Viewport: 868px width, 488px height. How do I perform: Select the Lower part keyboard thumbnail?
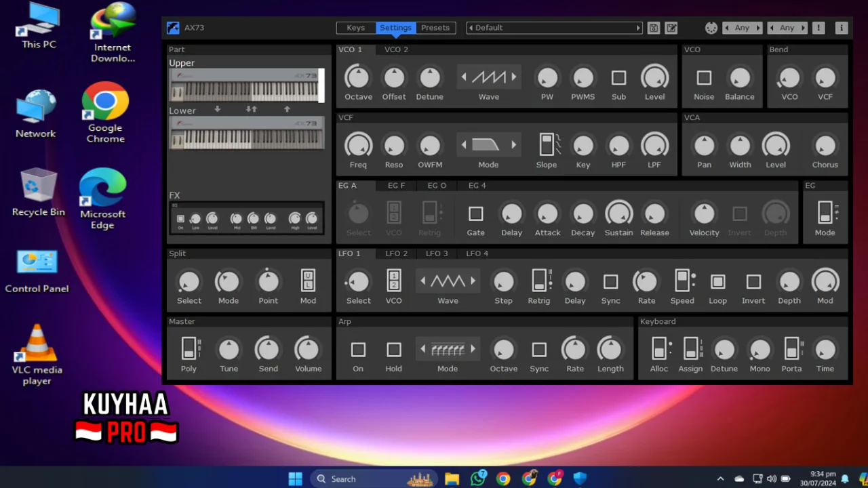(246, 132)
